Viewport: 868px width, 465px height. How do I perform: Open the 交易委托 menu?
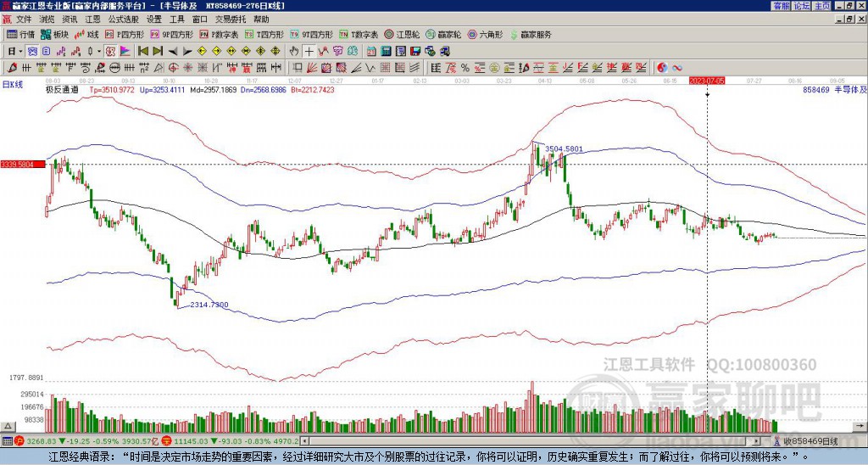(x=231, y=20)
